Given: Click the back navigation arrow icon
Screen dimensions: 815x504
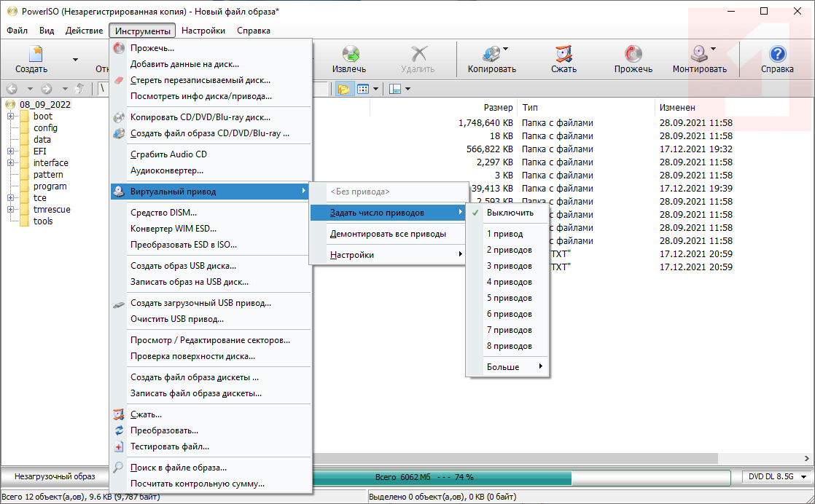Looking at the screenshot, I should click(x=12, y=89).
